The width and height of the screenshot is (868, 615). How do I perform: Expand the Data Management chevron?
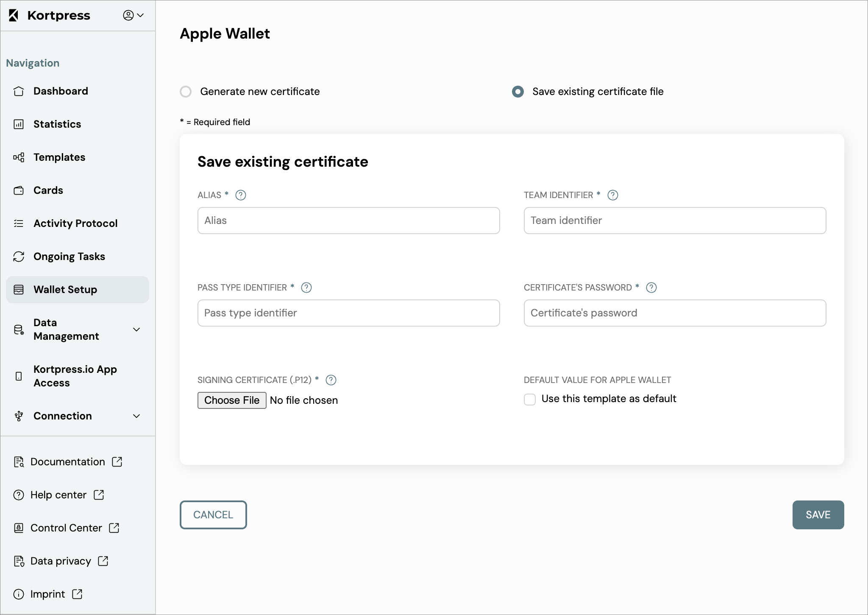coord(136,330)
